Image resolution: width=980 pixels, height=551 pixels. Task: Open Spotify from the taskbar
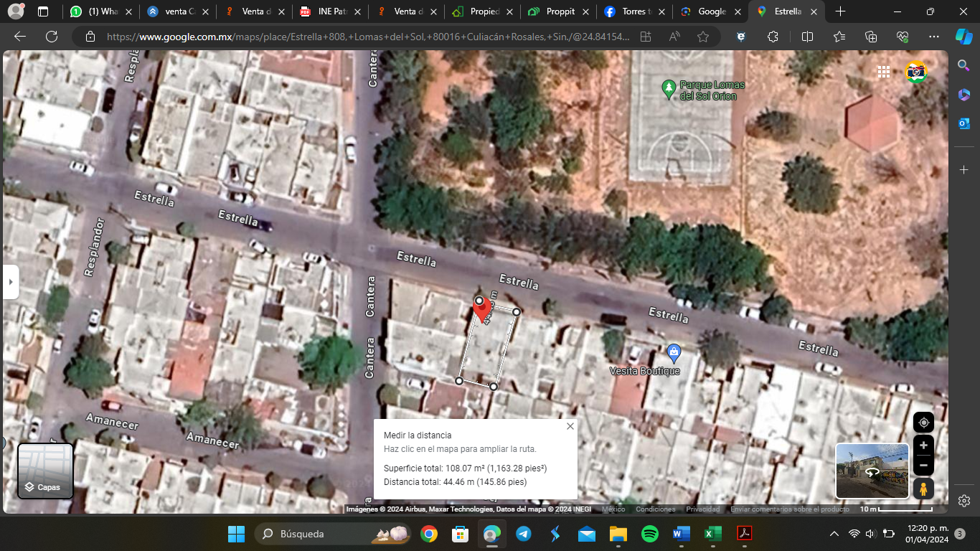click(649, 534)
